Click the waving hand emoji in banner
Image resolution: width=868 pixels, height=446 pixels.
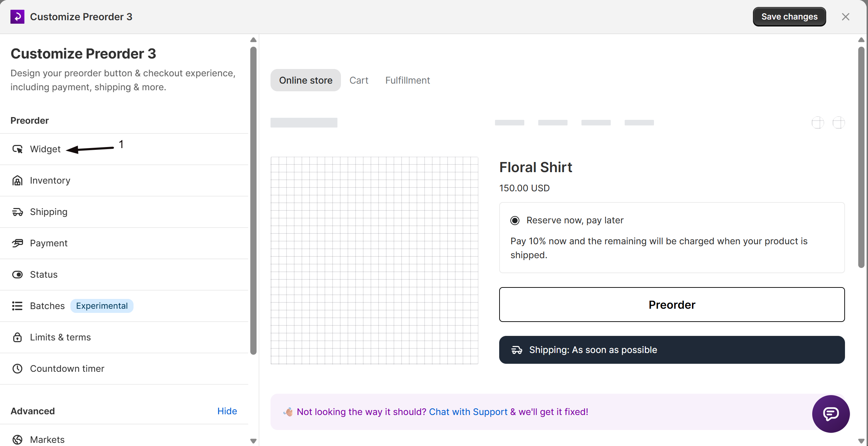[288, 412]
